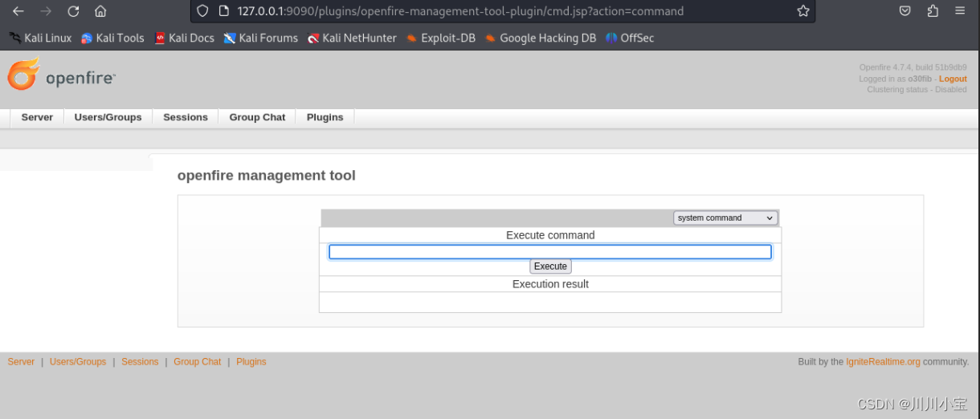The width and height of the screenshot is (980, 419).
Task: Switch to the Server tab
Action: pos(37,117)
